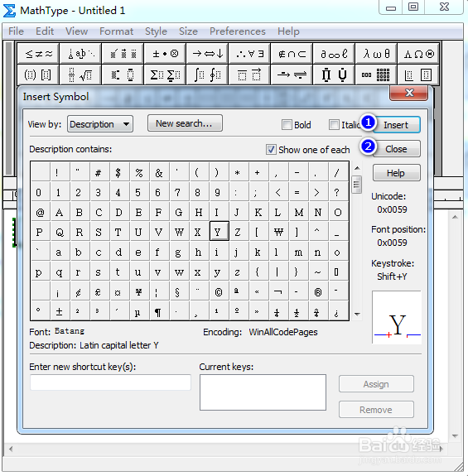Select the Won sign ₩ in grid

(x=278, y=233)
